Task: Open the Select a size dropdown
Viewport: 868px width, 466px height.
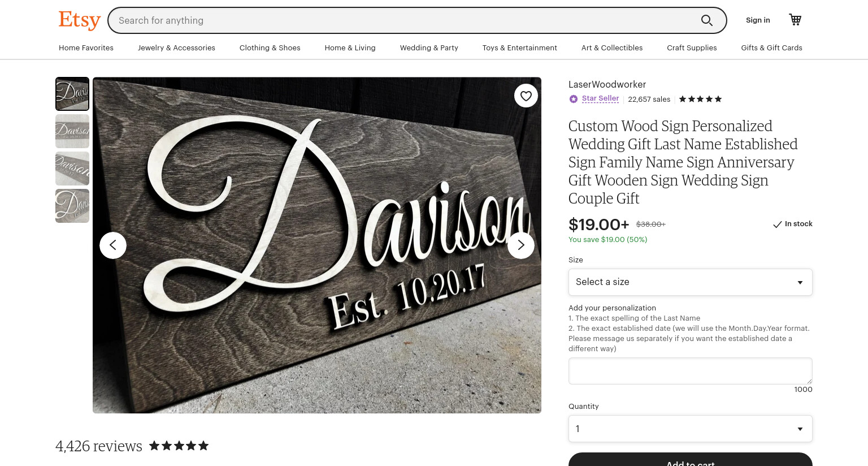Action: click(x=691, y=282)
